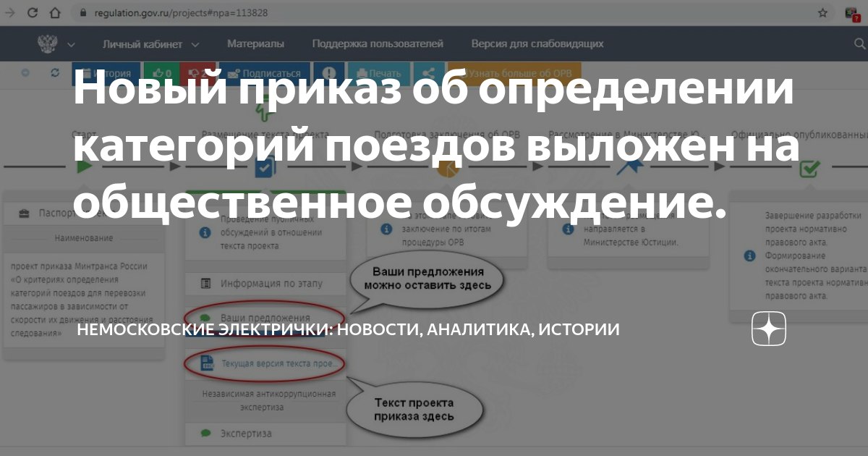Click info icon beside Завершение разработки text
Image resolution: width=868 pixels, height=456 pixels.
coord(749,256)
